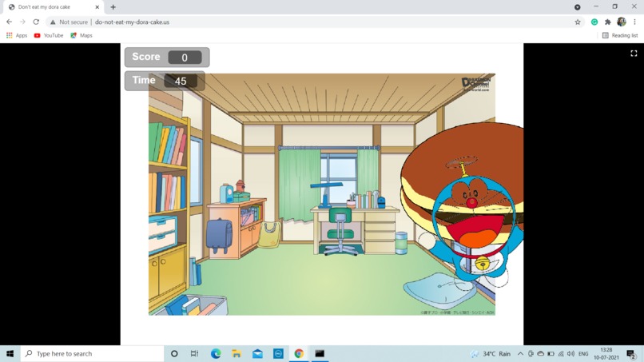Click the Type here to search box

pos(93,353)
